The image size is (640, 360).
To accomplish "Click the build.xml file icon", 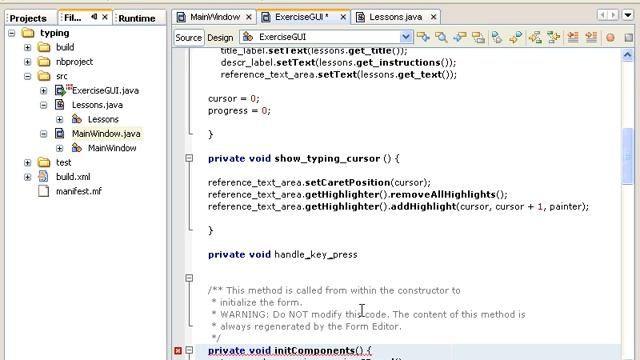I will [x=43, y=176].
